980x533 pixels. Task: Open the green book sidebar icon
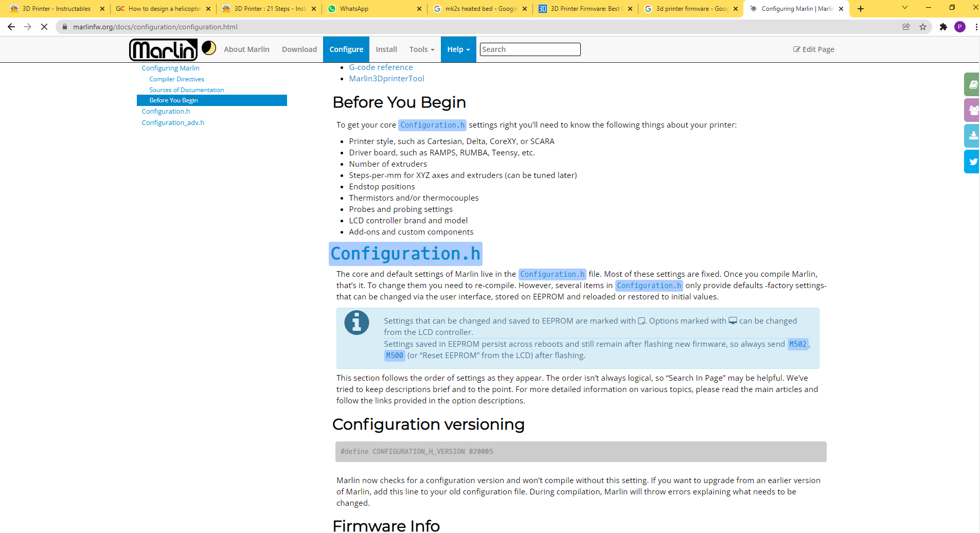(x=972, y=84)
